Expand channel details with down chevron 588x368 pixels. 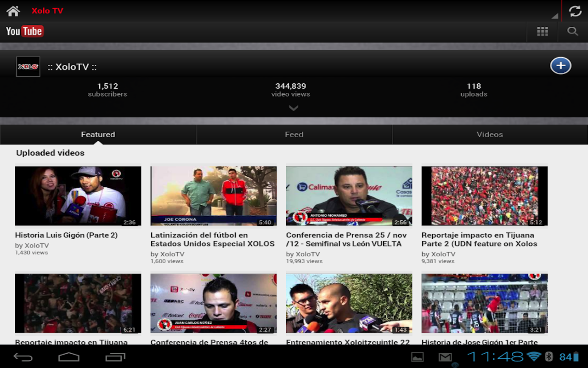tap(294, 108)
